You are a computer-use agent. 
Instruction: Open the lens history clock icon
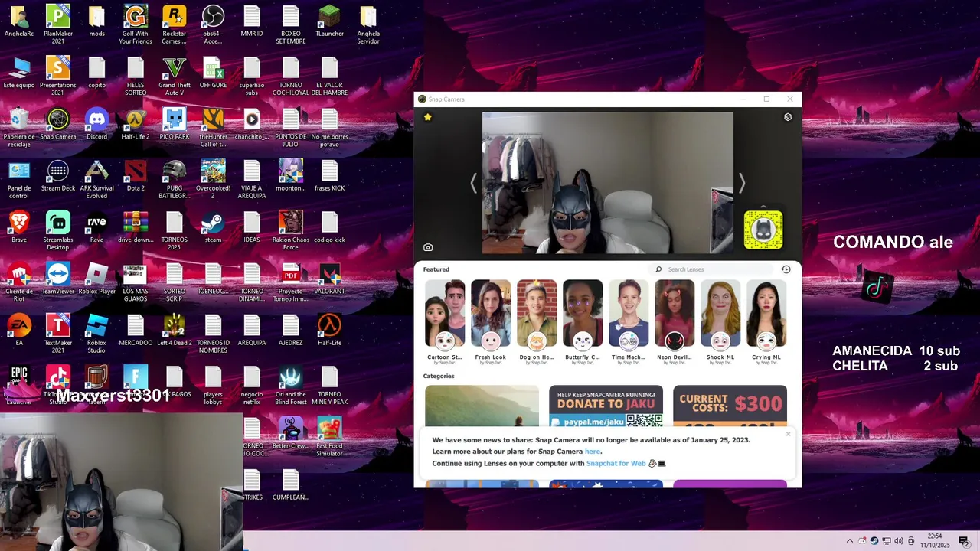pos(786,269)
